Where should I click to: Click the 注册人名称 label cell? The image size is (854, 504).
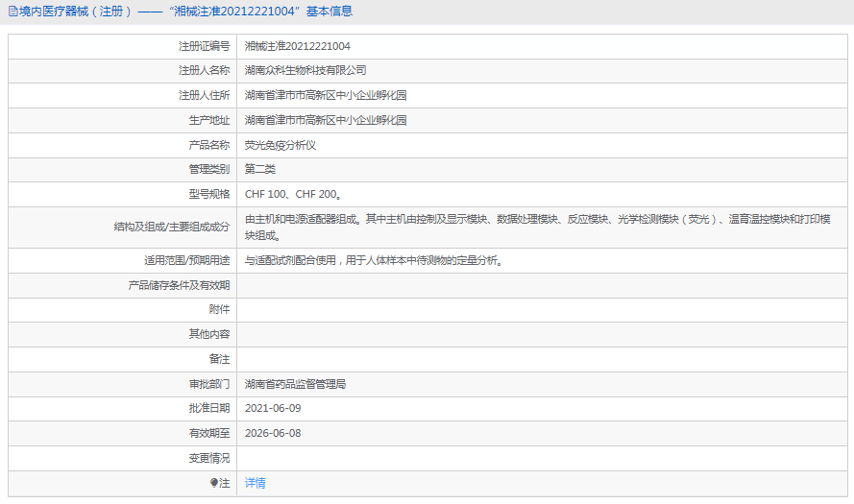tap(123, 71)
